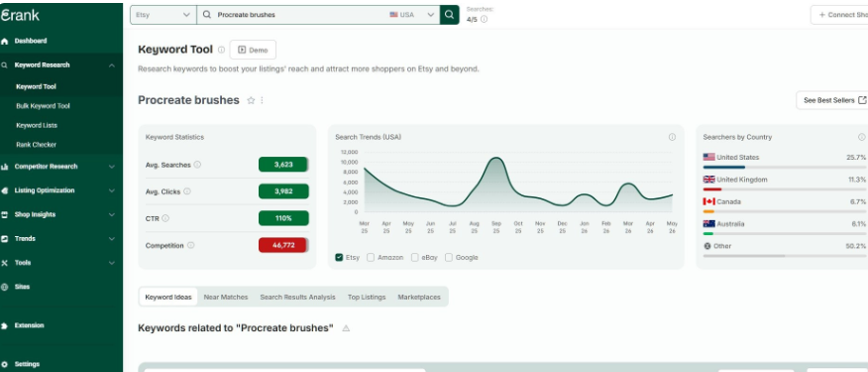Screen dimensions: 868x372
Task: Click the Searchers by Country info icon
Action: click(861, 137)
